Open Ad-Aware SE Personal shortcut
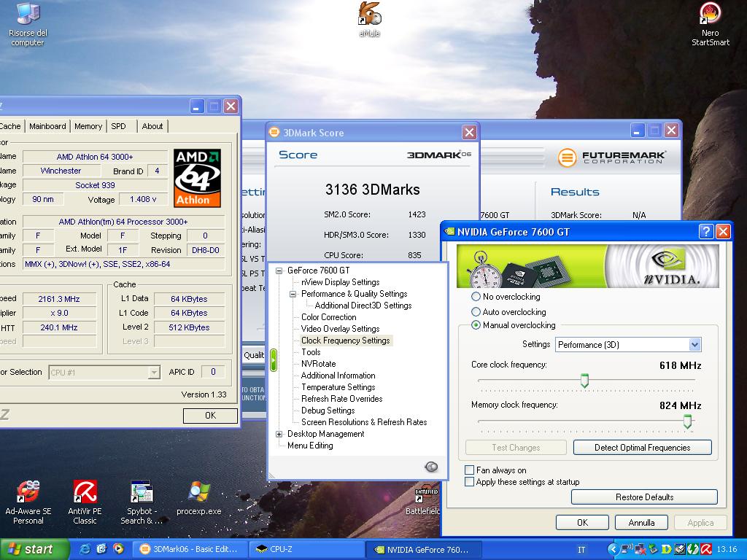Screen dimensions: 747x560 [x=28, y=502]
